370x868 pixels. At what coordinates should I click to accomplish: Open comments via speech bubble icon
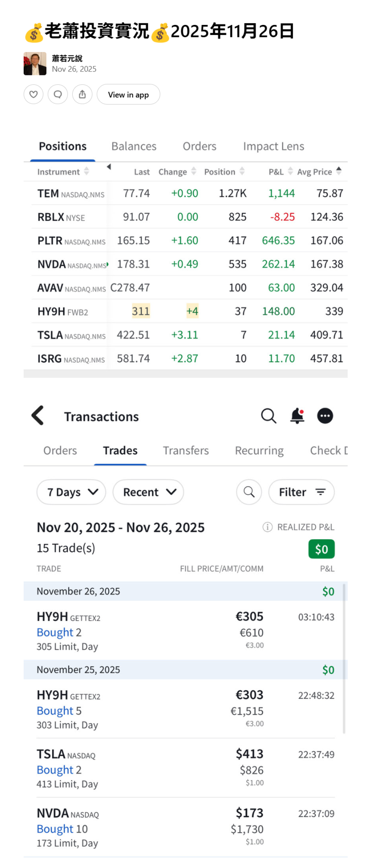coord(58,94)
